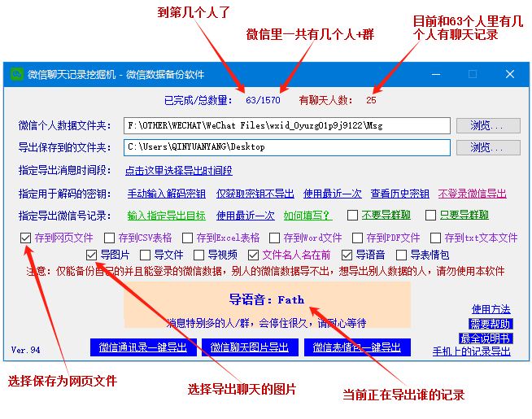
Task: Click 微信通讯录一键导出 button
Action: coord(143,347)
